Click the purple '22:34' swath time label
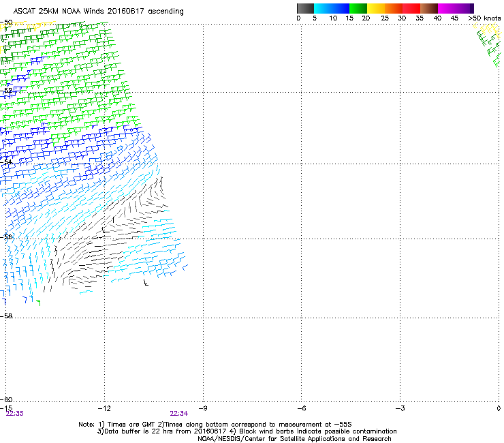Screen dimensions: 504x443 tap(178, 414)
